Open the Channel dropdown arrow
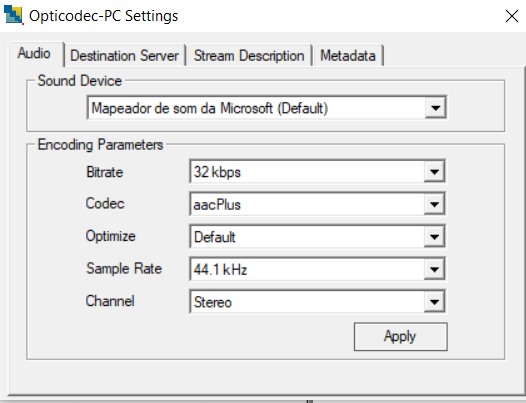 (x=434, y=302)
